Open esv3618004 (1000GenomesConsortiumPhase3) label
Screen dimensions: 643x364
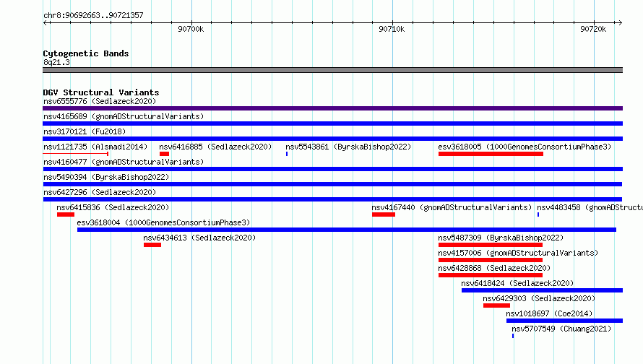[x=163, y=222]
